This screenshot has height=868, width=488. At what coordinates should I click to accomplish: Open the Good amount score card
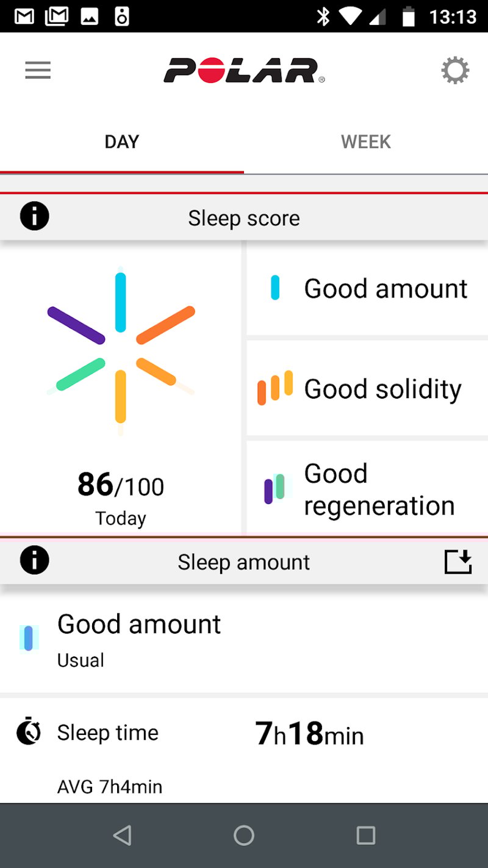(367, 288)
